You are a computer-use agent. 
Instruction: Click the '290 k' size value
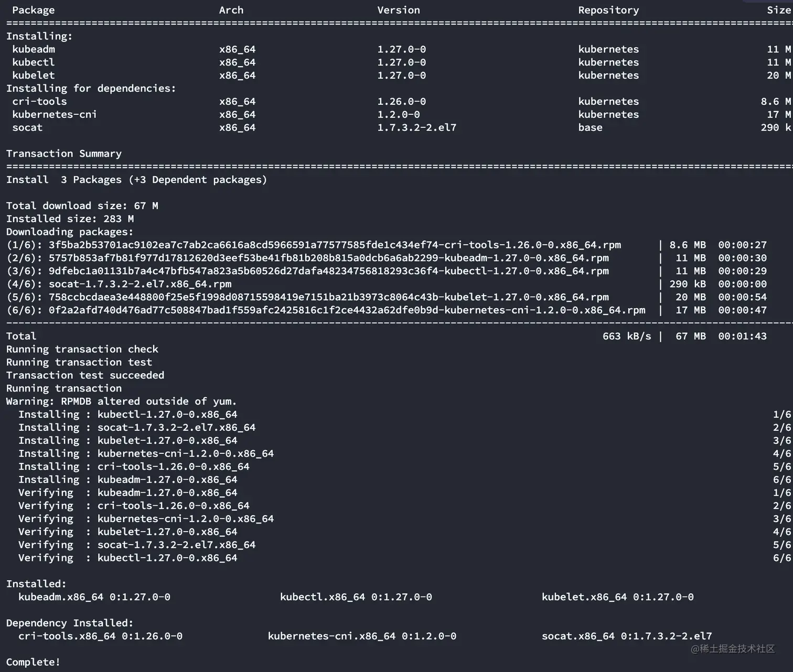click(776, 127)
